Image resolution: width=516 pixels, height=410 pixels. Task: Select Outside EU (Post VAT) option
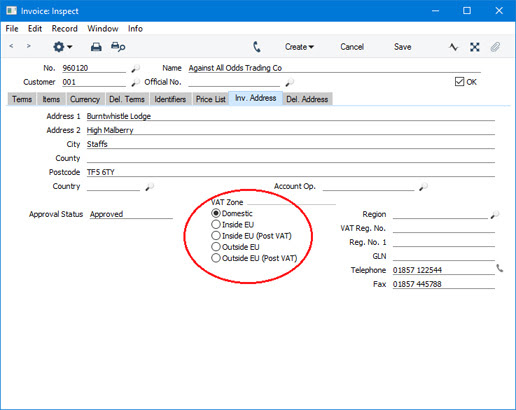(216, 258)
